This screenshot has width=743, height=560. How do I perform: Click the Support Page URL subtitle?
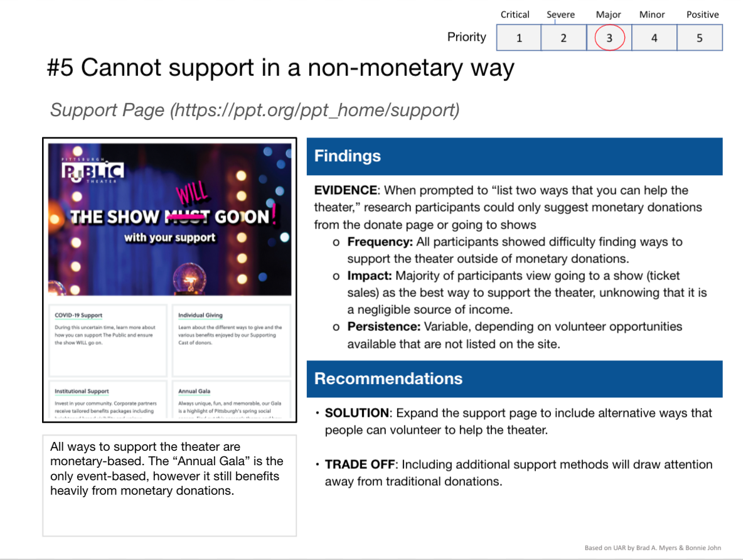click(x=255, y=110)
